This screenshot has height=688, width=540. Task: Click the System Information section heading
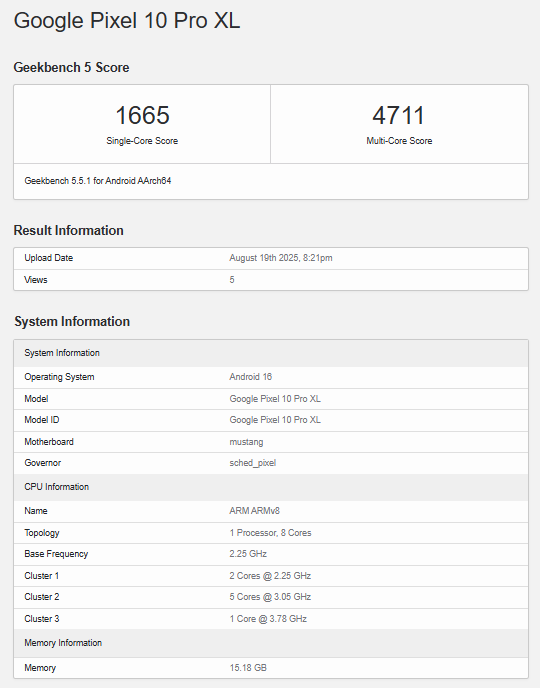pos(72,322)
